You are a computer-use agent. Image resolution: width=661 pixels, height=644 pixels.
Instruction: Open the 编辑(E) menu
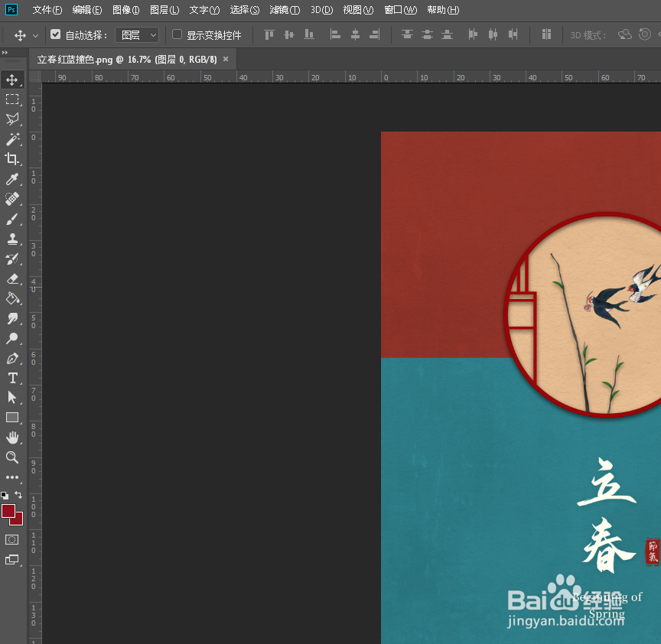click(x=87, y=10)
